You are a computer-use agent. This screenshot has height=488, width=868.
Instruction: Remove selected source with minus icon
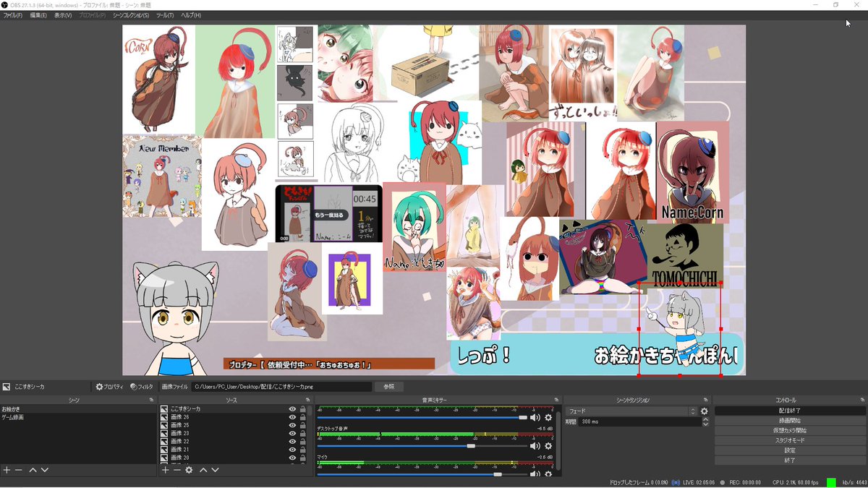point(176,470)
